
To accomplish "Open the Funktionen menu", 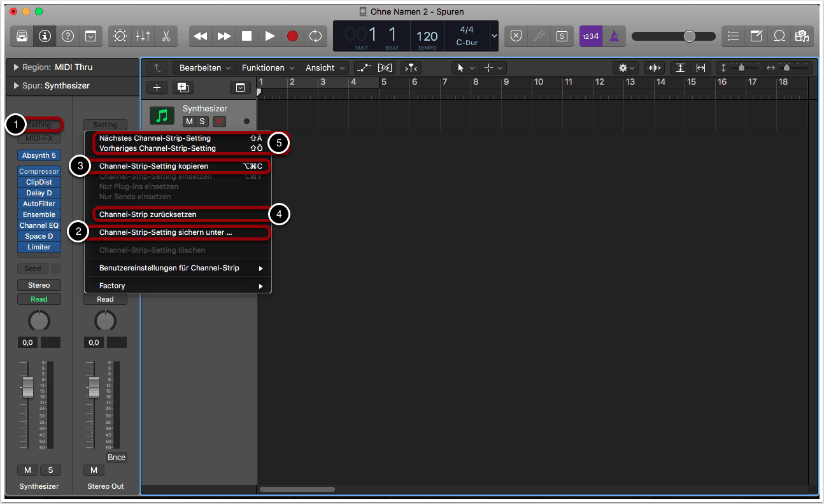I will click(x=267, y=67).
